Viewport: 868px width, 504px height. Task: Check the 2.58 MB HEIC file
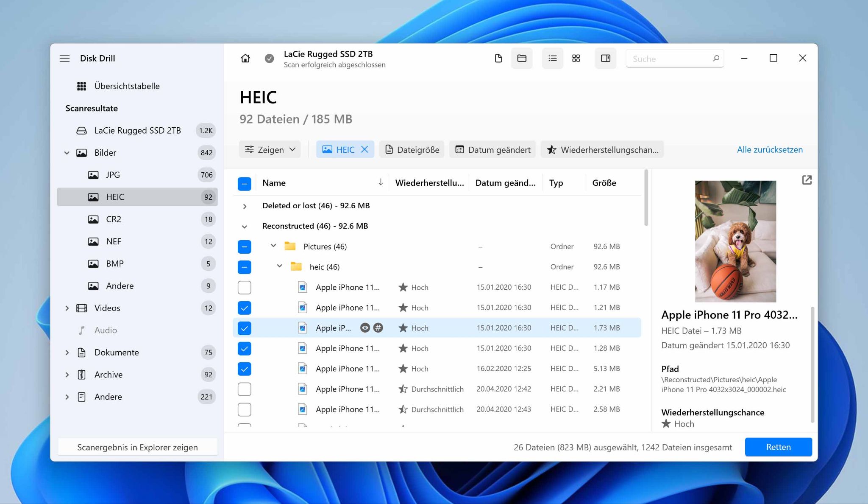(245, 409)
